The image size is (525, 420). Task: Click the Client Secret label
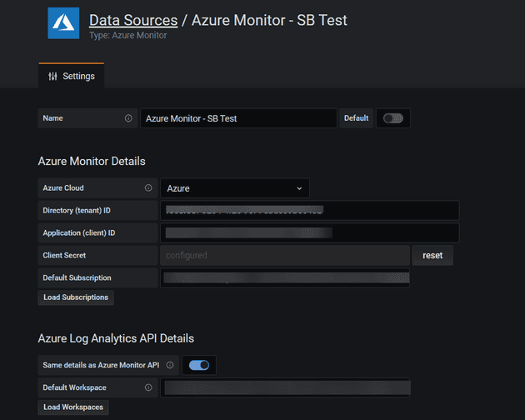(64, 255)
